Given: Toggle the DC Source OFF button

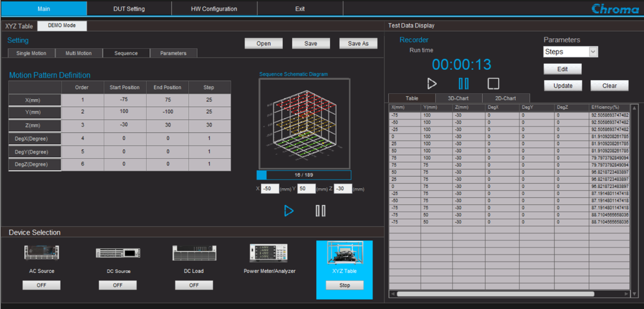Looking at the screenshot, I should click(x=118, y=285).
